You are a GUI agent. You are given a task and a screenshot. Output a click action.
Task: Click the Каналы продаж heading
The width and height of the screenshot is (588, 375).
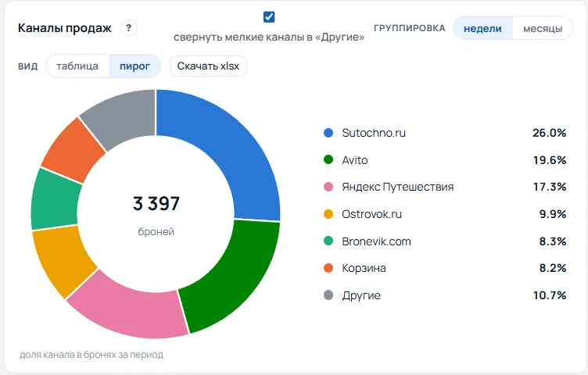coord(64,28)
